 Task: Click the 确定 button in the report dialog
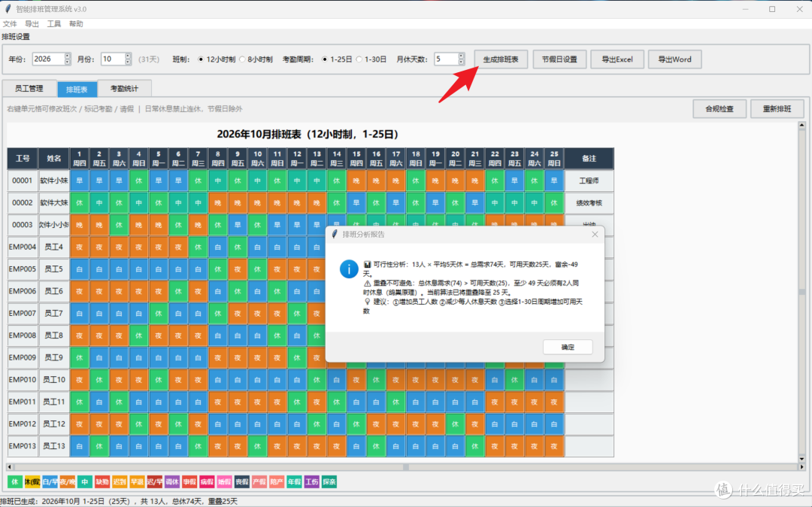tap(568, 347)
